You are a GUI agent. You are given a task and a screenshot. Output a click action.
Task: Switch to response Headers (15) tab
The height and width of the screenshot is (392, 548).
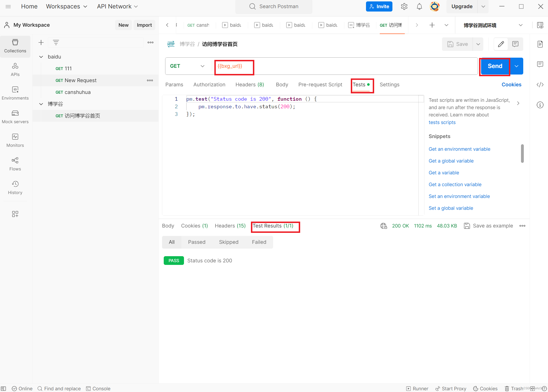click(x=230, y=226)
